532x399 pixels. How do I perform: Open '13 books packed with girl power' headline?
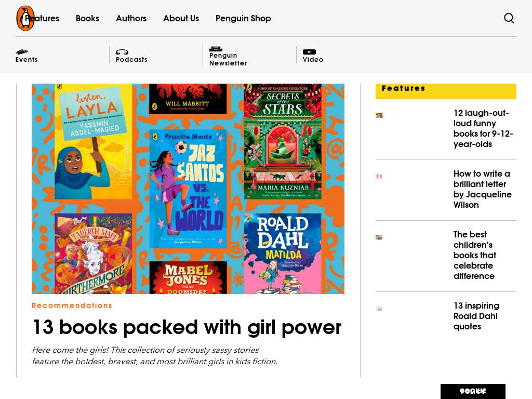click(x=187, y=327)
